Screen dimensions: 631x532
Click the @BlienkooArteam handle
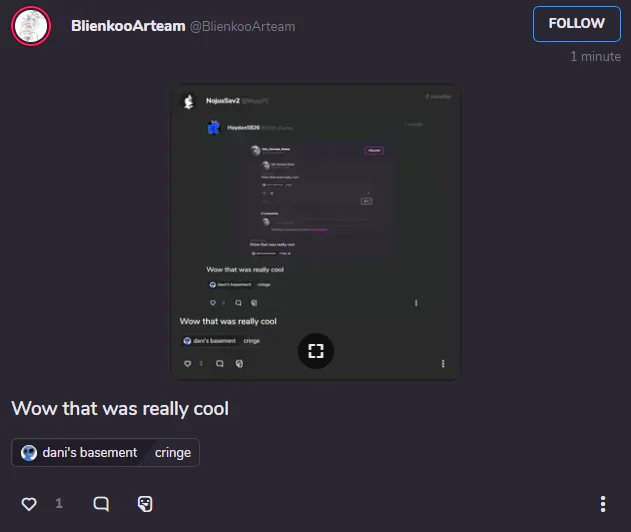point(242,27)
